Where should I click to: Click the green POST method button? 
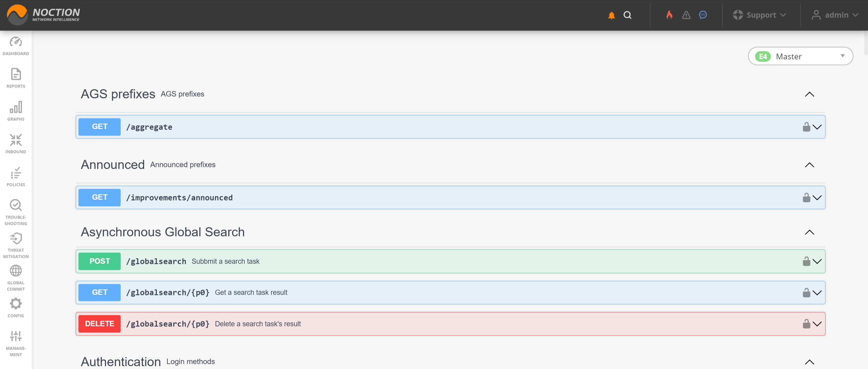point(99,261)
